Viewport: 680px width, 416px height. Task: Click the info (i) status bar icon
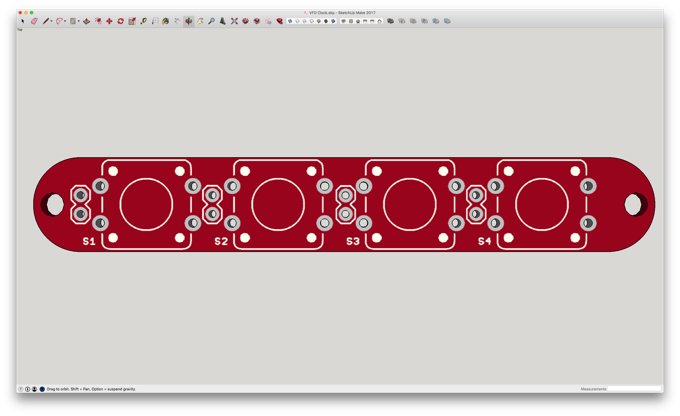click(x=27, y=389)
